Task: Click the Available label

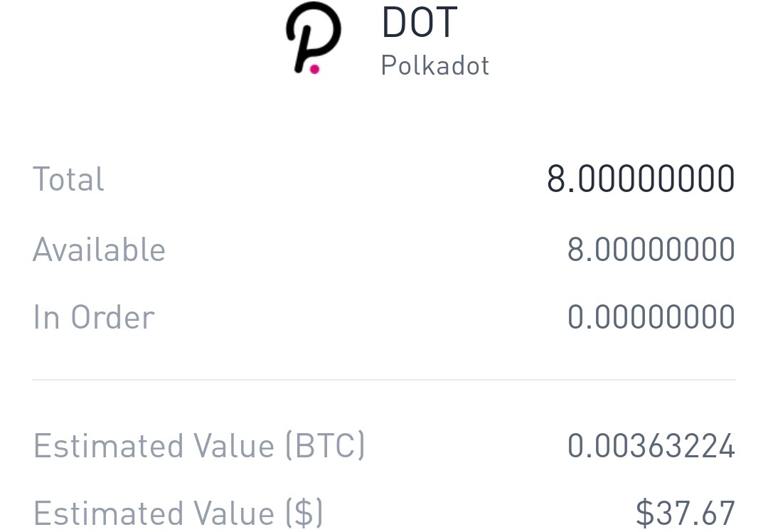Action: tap(100, 250)
